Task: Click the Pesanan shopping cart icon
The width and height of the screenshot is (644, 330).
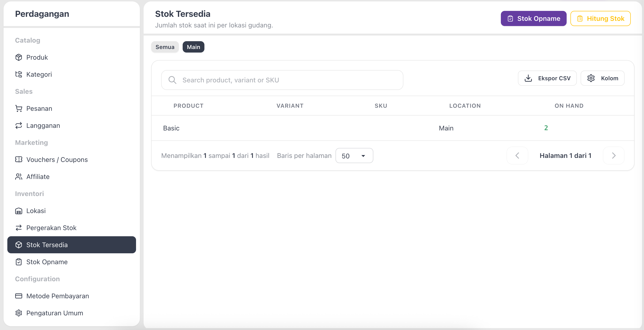Action: coord(19,108)
